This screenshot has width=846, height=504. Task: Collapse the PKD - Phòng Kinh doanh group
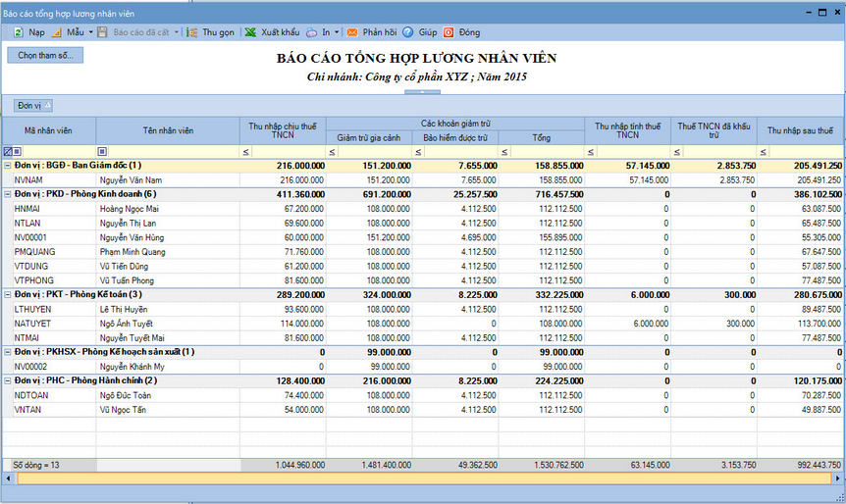tap(8, 194)
